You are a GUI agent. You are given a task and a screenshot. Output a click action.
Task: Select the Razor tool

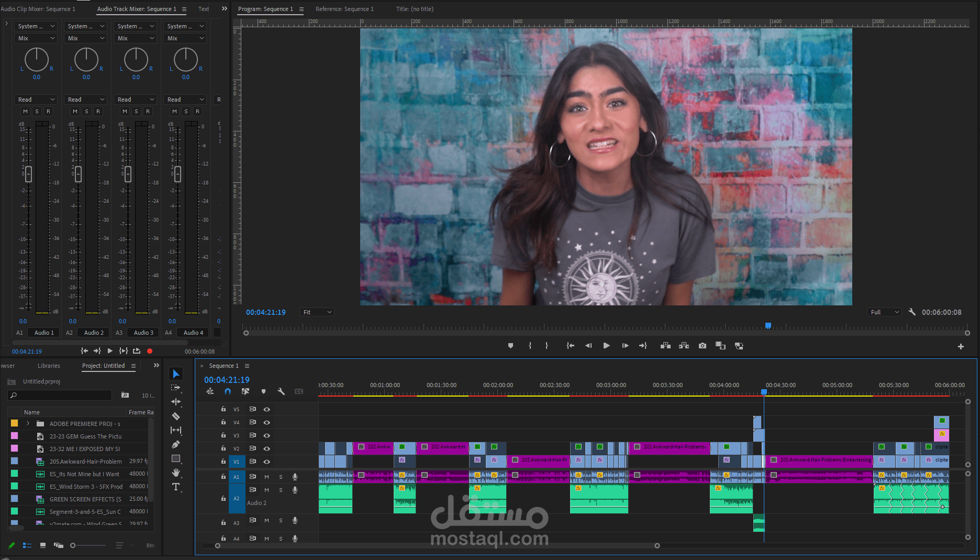176,416
